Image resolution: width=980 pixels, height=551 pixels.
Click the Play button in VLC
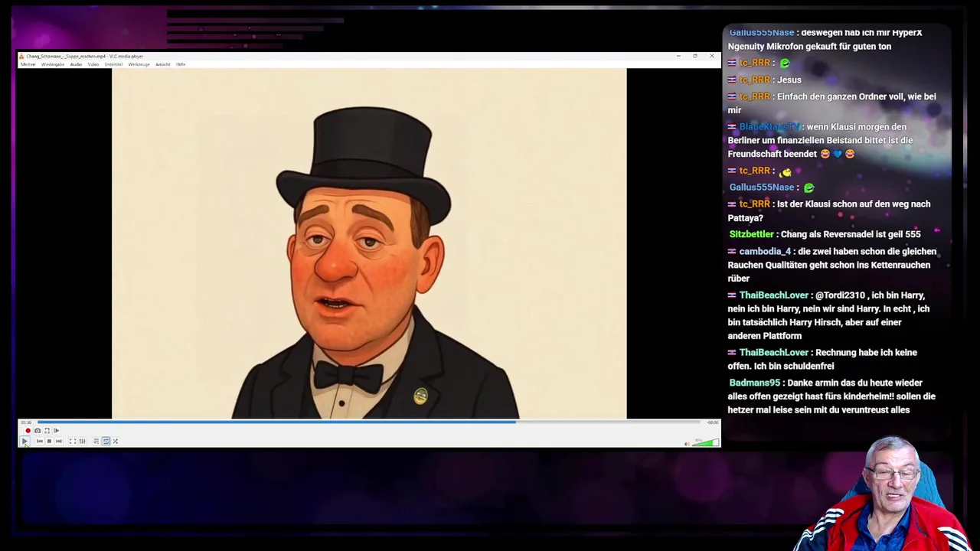tap(24, 441)
